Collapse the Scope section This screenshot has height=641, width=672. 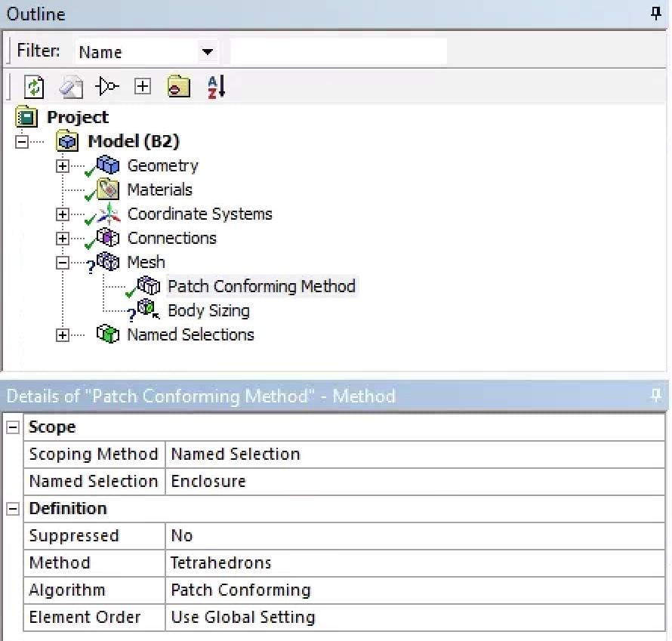(x=13, y=427)
